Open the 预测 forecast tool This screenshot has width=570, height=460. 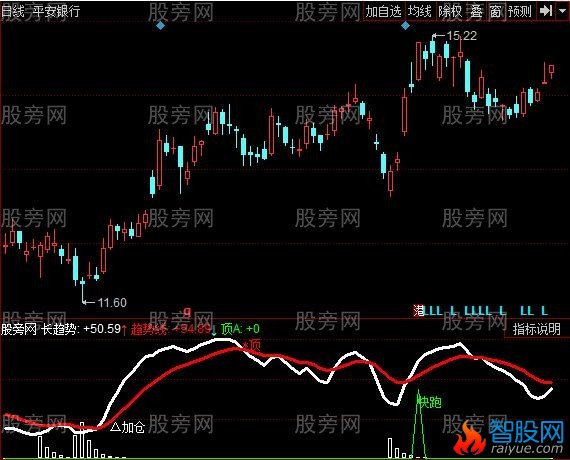pyautogui.click(x=520, y=12)
